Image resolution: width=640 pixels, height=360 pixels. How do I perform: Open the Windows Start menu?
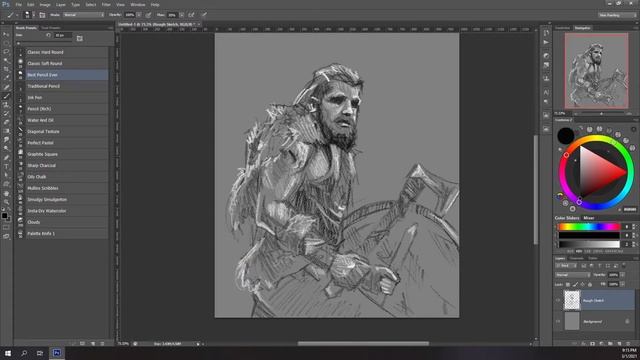[8, 353]
